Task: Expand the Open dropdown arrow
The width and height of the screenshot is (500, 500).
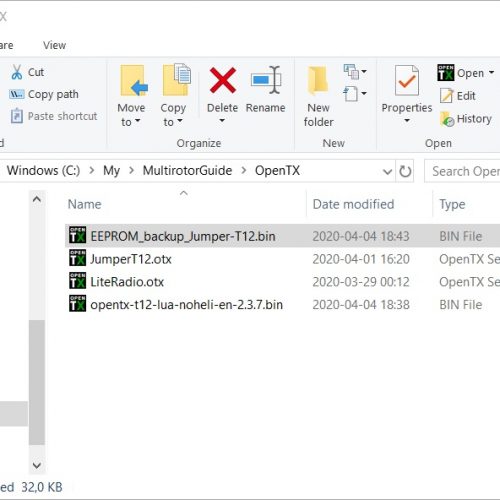Action: (491, 72)
